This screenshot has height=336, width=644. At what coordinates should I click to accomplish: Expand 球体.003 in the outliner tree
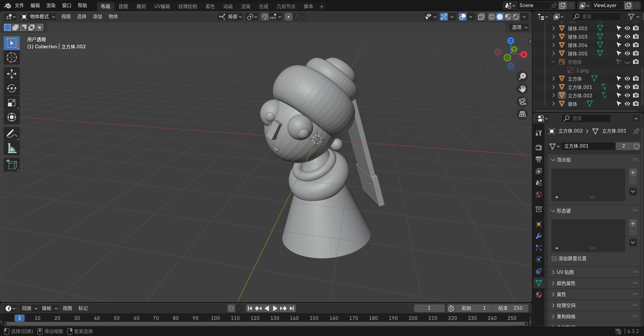tap(553, 37)
